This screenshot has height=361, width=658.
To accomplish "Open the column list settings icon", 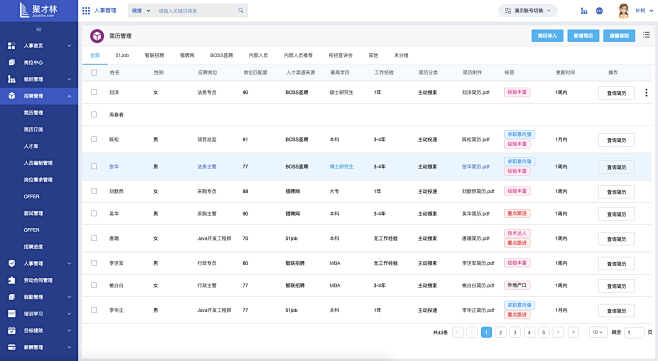I will click(x=646, y=35).
